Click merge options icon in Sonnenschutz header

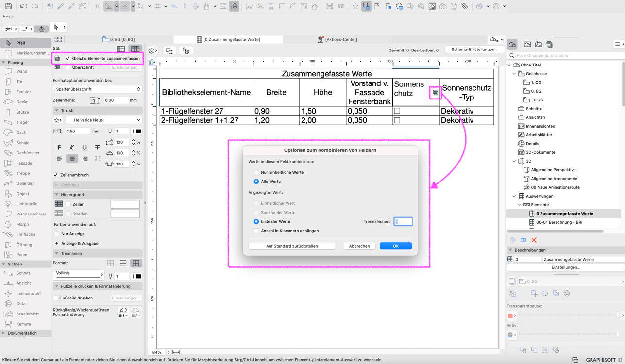[435, 92]
